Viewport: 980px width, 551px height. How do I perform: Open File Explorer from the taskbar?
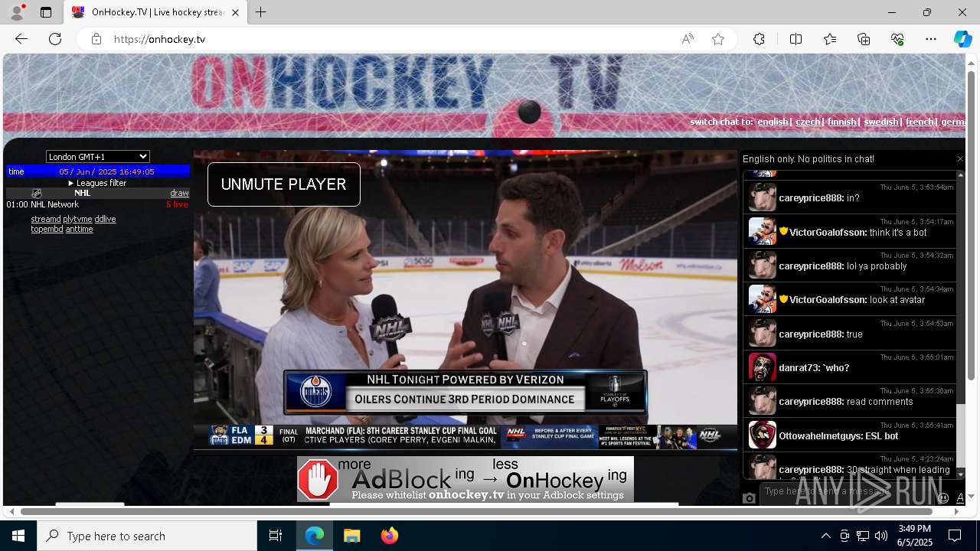351,536
